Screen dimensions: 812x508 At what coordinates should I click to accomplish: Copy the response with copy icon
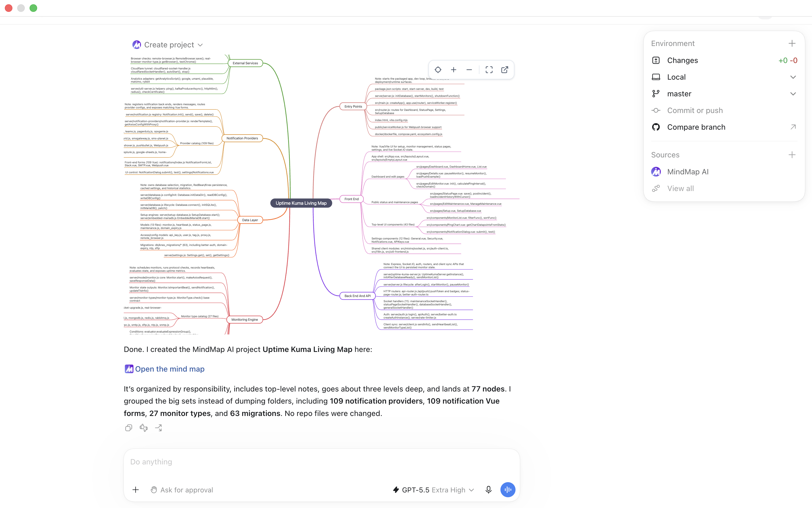(129, 428)
